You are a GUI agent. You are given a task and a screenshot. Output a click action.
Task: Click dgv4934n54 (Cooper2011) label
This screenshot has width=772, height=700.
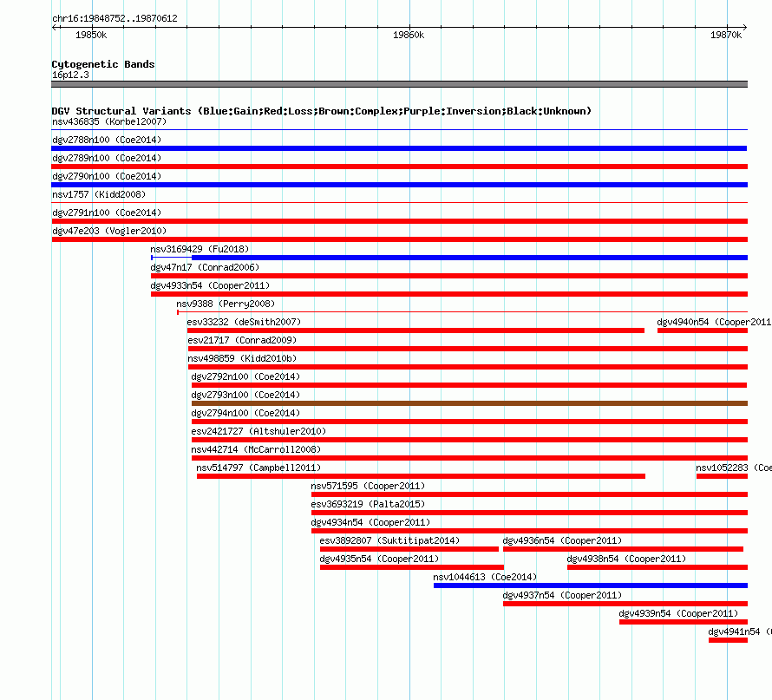click(x=370, y=522)
